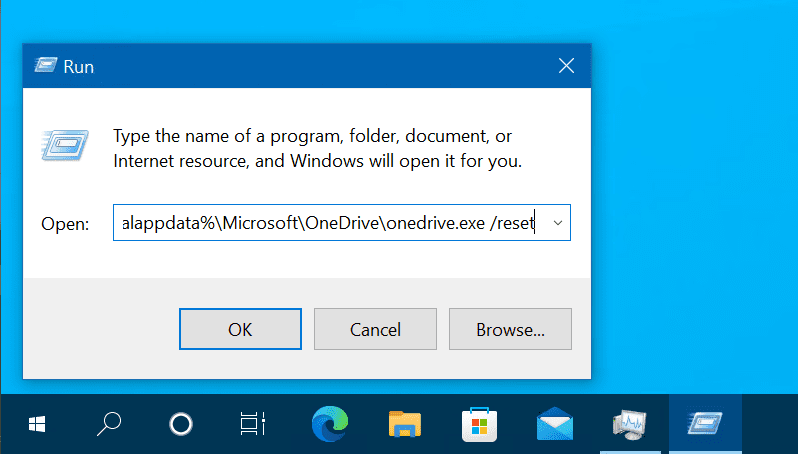Open File Explorer from the taskbar

405,424
